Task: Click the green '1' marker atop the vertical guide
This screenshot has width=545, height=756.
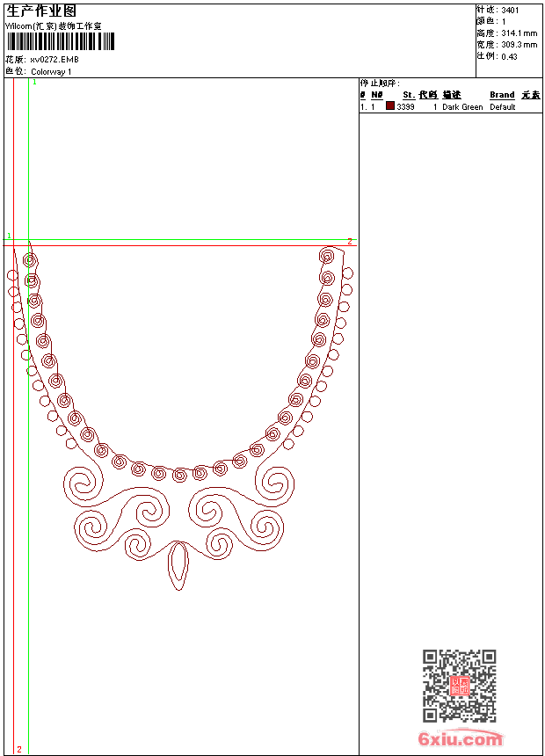Action: click(x=35, y=83)
